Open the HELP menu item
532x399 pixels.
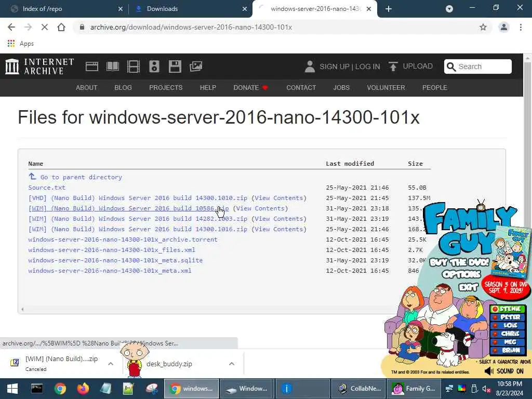[x=208, y=87]
